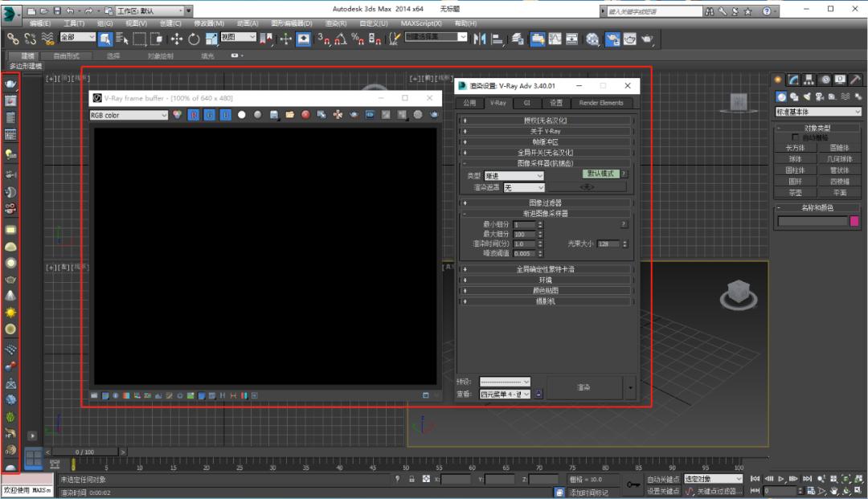Toggle the red channel in the frame buffer
Image resolution: width=868 pixels, height=499 pixels.
(194, 115)
